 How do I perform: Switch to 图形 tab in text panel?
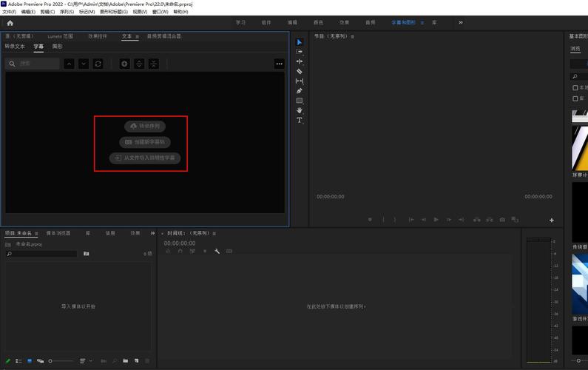coord(58,47)
